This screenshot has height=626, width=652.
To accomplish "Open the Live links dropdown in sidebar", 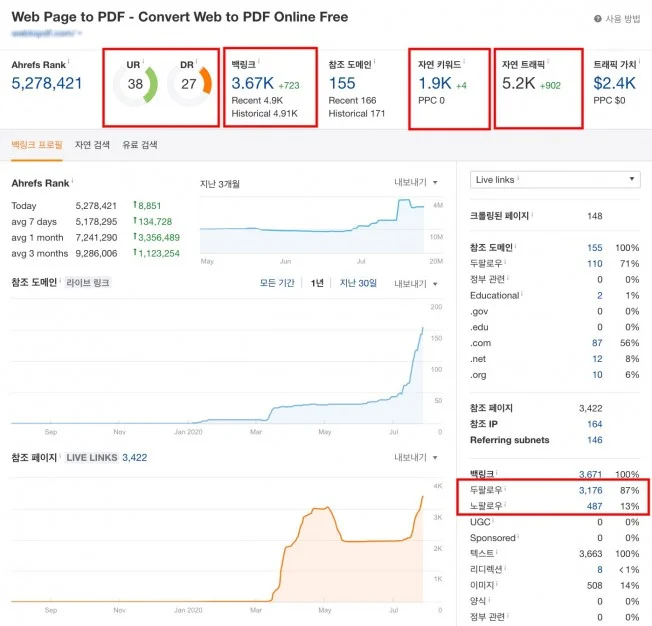I will click(x=554, y=179).
